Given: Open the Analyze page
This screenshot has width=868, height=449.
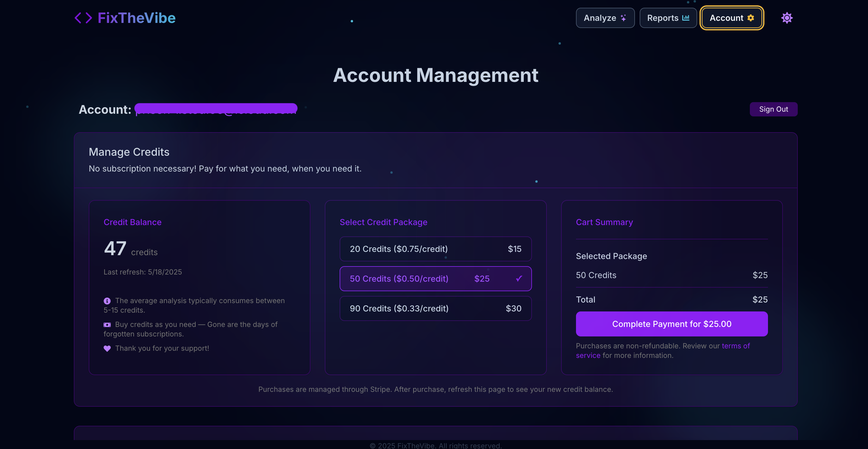Looking at the screenshot, I should tap(605, 18).
